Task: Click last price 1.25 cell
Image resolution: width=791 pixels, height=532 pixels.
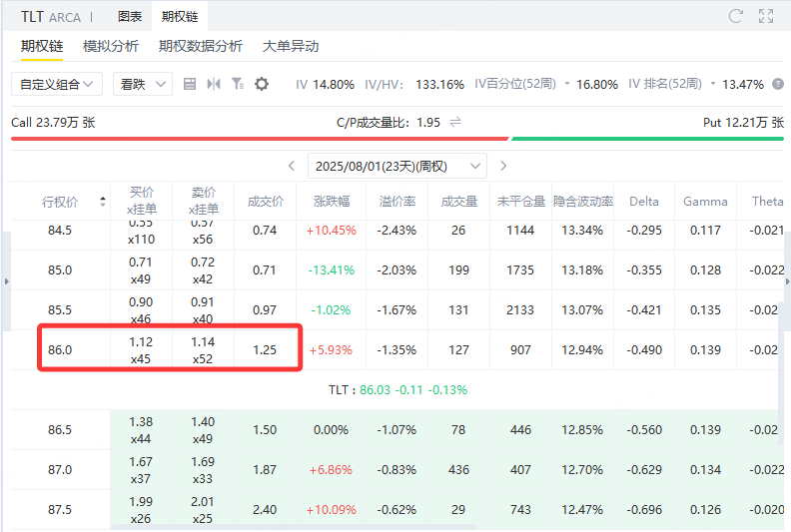Action: 265,350
